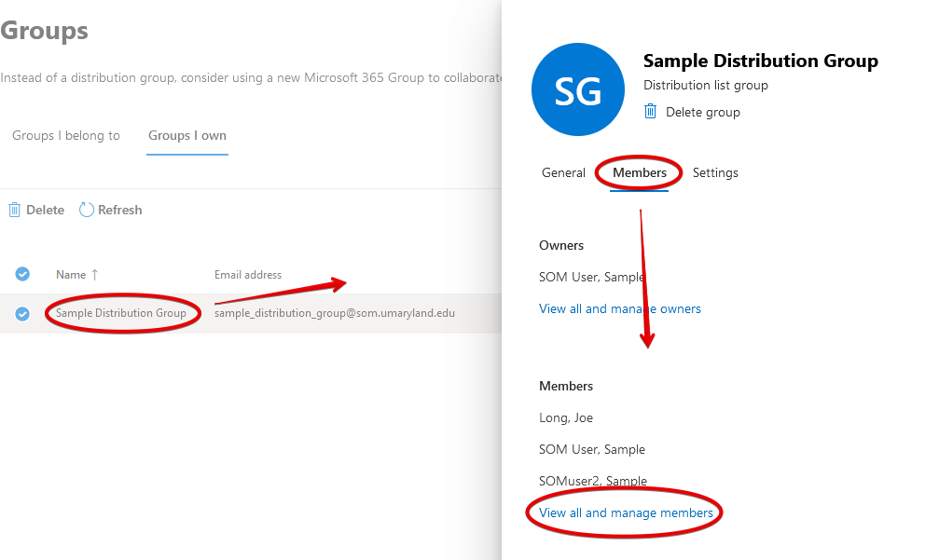Image resolution: width=939 pixels, height=560 pixels.
Task: Click View all and manage members link
Action: [626, 512]
